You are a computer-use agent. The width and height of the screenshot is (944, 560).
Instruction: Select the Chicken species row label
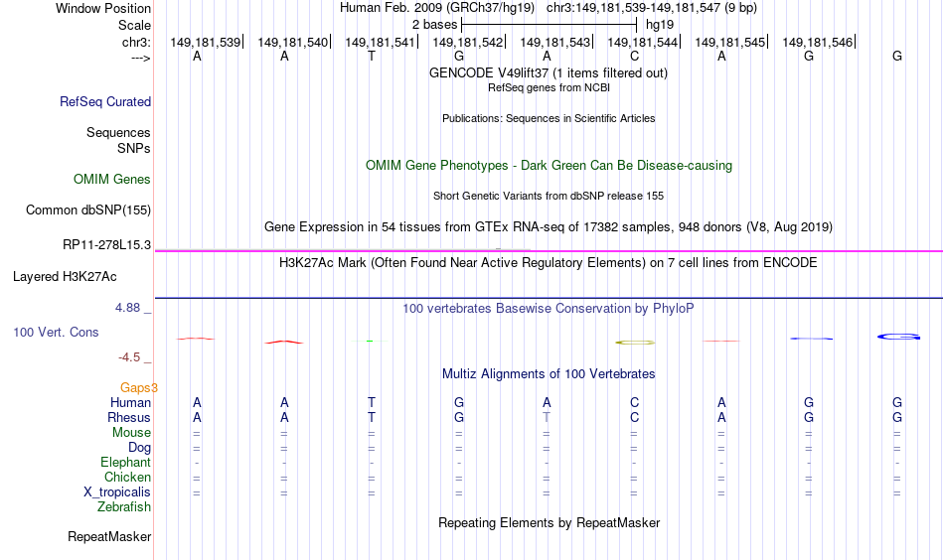coord(127,477)
